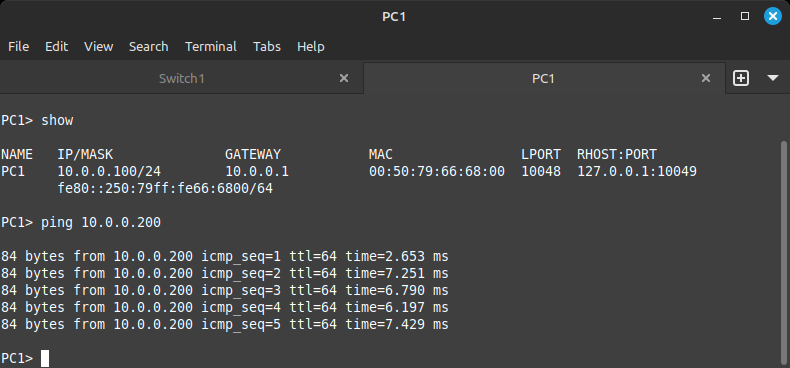Open the Edit menu
The height and width of the screenshot is (368, 790).
pyautogui.click(x=56, y=46)
